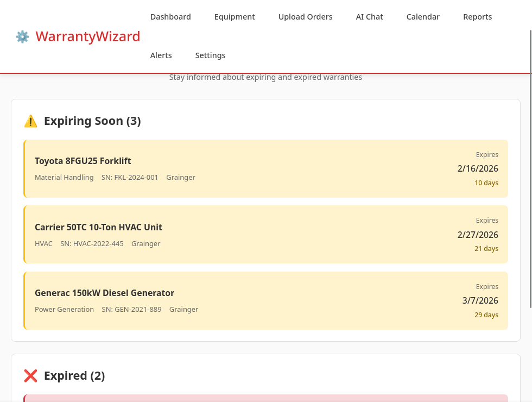This screenshot has height=402, width=532.
Task: Click Grainger vendor on the Generator card
Action: tap(184, 310)
